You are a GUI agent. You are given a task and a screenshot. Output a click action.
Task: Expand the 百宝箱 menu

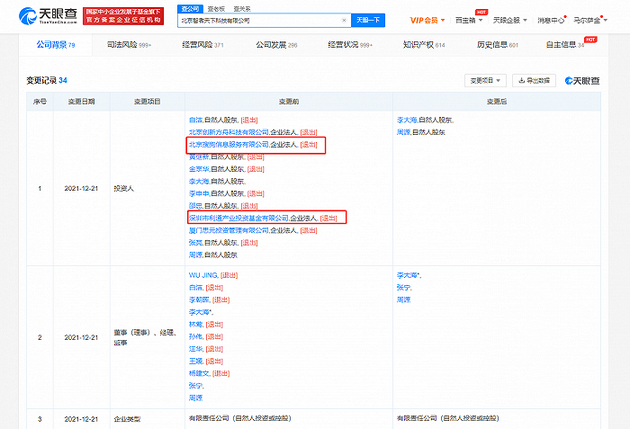click(468, 20)
